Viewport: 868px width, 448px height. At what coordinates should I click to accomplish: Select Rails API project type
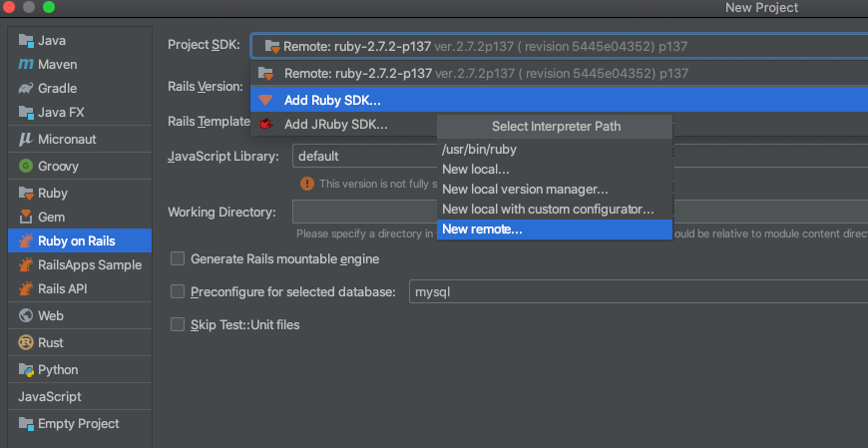coord(80,288)
